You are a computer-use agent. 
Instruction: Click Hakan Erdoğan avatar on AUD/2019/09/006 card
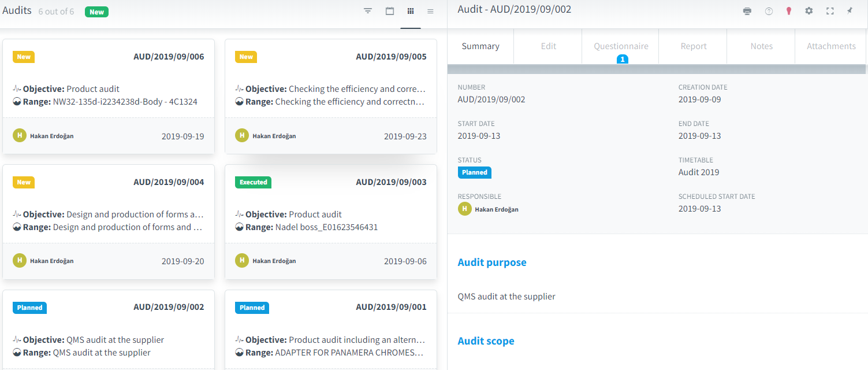[20, 135]
